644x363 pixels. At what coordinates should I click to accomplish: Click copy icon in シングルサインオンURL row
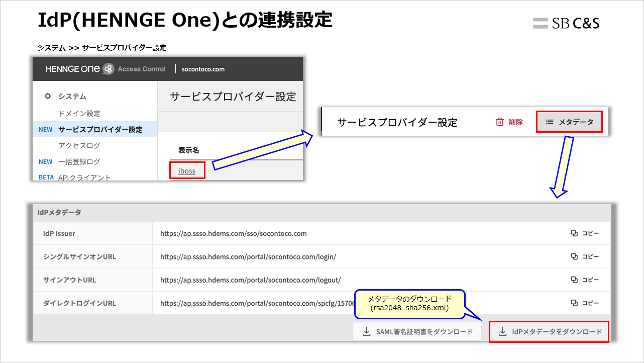point(575,256)
